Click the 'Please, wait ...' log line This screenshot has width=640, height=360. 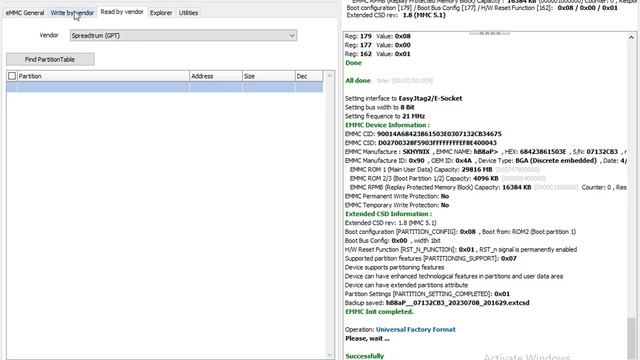[x=367, y=338]
